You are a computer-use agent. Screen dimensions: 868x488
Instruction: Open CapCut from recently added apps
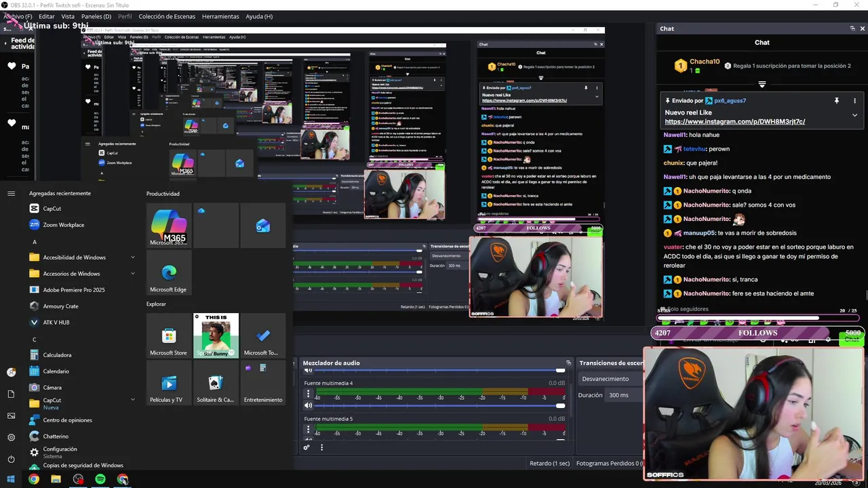81,209
